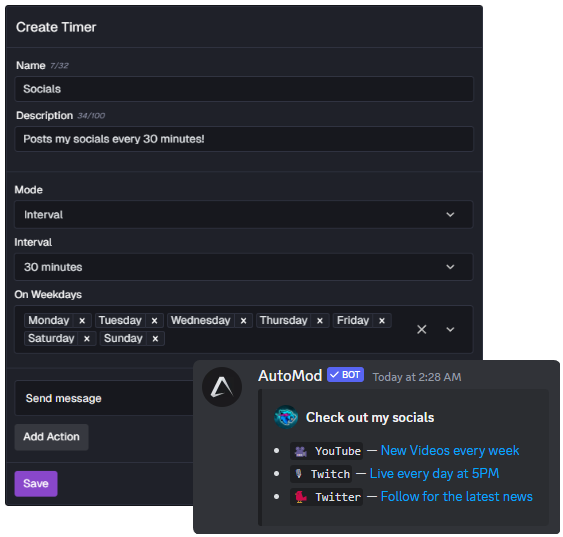Focus the Description input field
Image resolution: width=563 pixels, height=537 pixels.
244,139
